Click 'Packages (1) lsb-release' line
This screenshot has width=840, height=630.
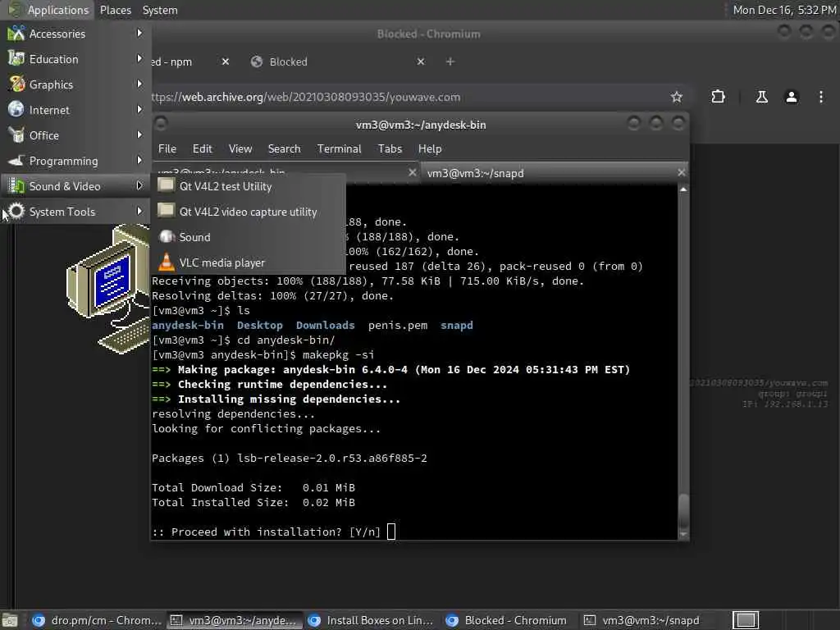290,458
